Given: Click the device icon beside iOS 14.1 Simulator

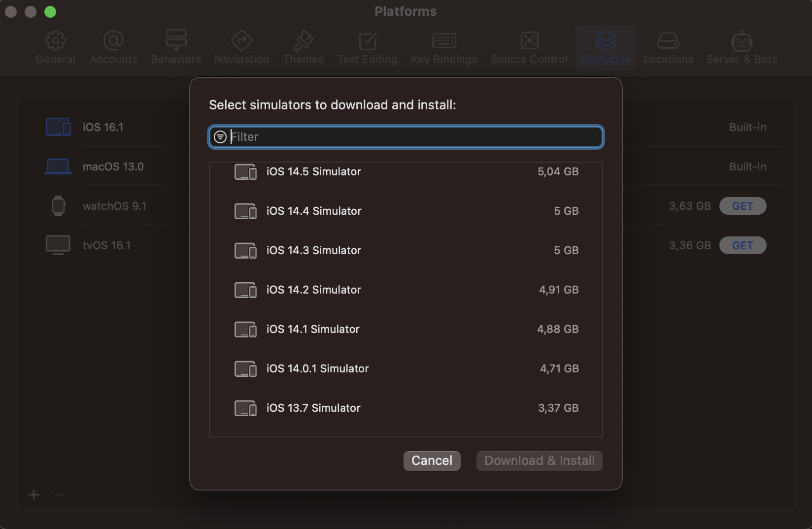Looking at the screenshot, I should (x=245, y=330).
